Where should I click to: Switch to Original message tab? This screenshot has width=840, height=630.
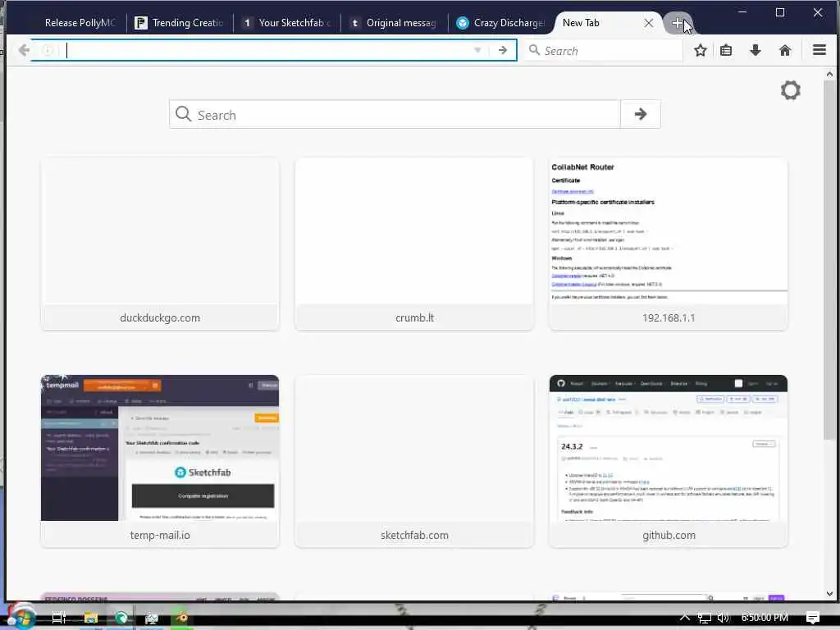click(x=395, y=22)
